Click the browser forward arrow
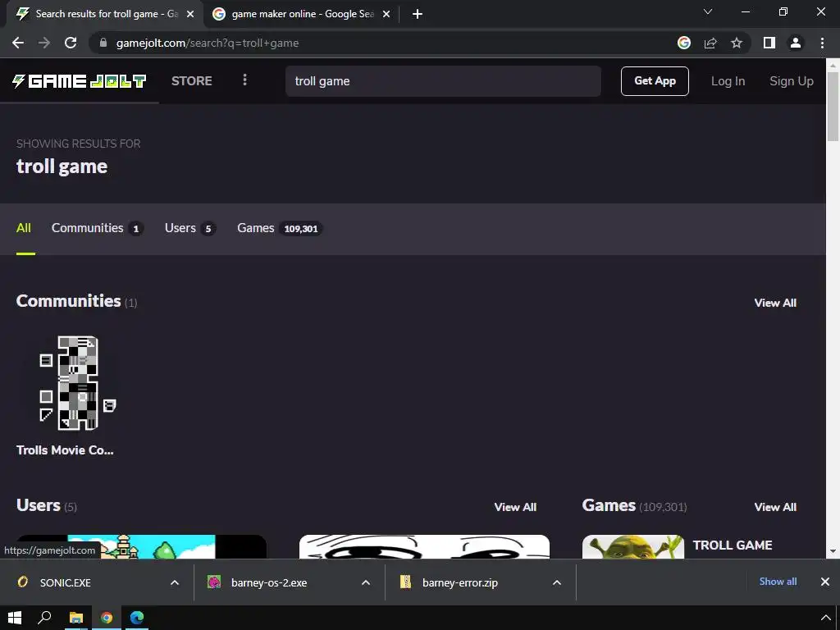Image resolution: width=840 pixels, height=630 pixels. pos(44,43)
